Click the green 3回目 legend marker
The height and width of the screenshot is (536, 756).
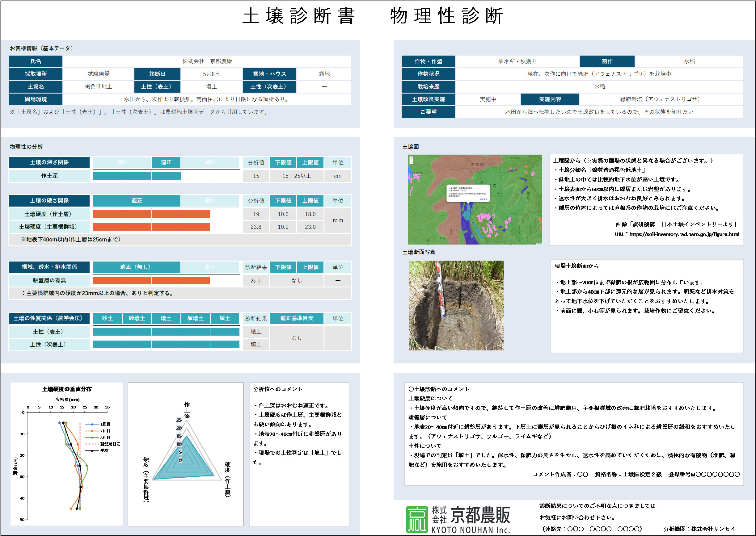point(92,437)
